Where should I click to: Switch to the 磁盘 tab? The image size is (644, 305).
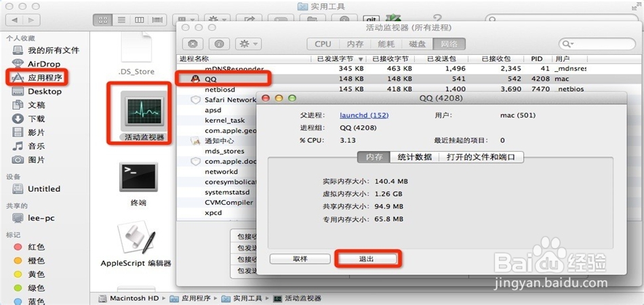click(418, 44)
